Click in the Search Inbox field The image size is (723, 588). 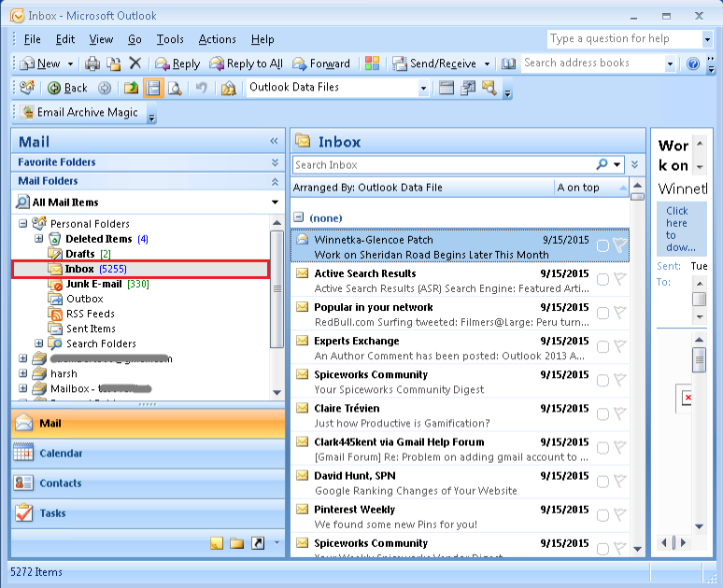(x=444, y=165)
